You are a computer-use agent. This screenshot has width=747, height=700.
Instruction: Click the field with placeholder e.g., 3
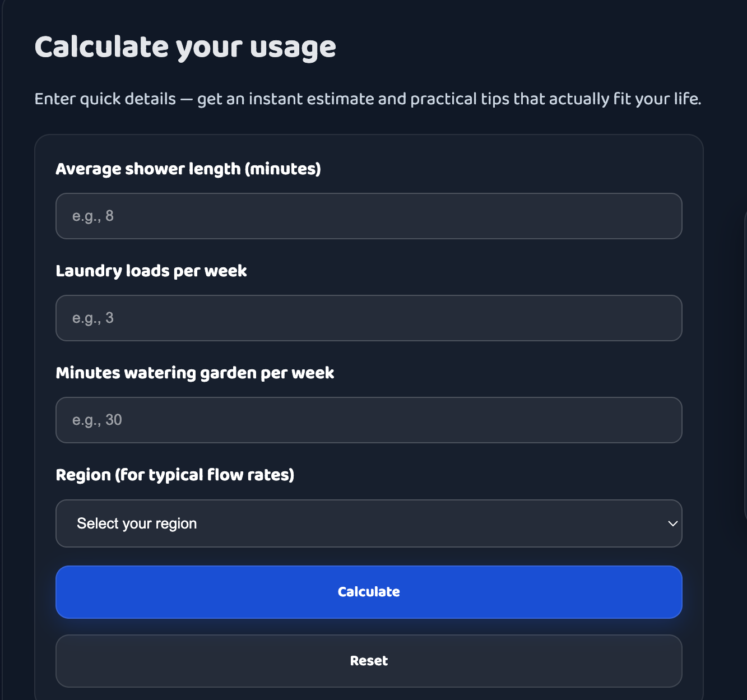tap(369, 318)
